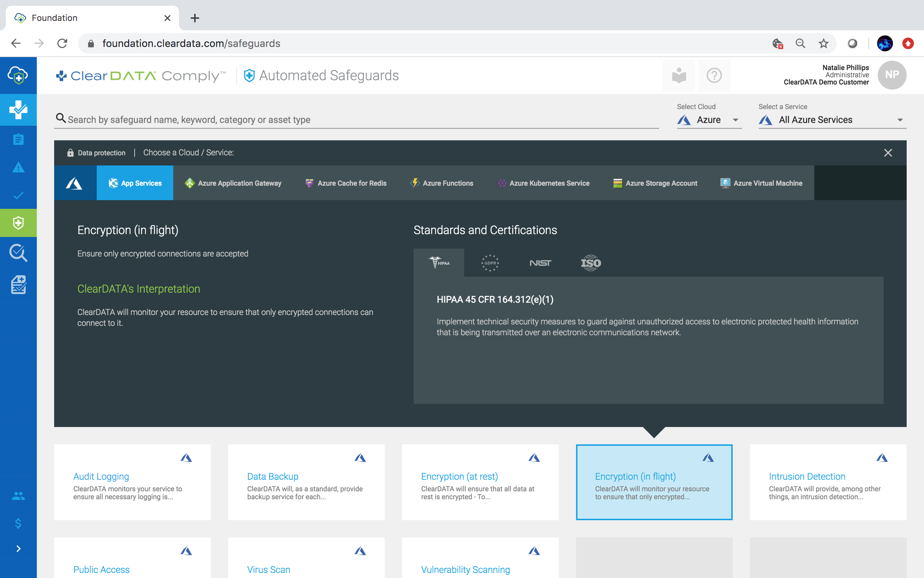Viewport: 924px width, 578px height.
Task: Open the Audit Logging safeguard card
Action: tap(132, 482)
